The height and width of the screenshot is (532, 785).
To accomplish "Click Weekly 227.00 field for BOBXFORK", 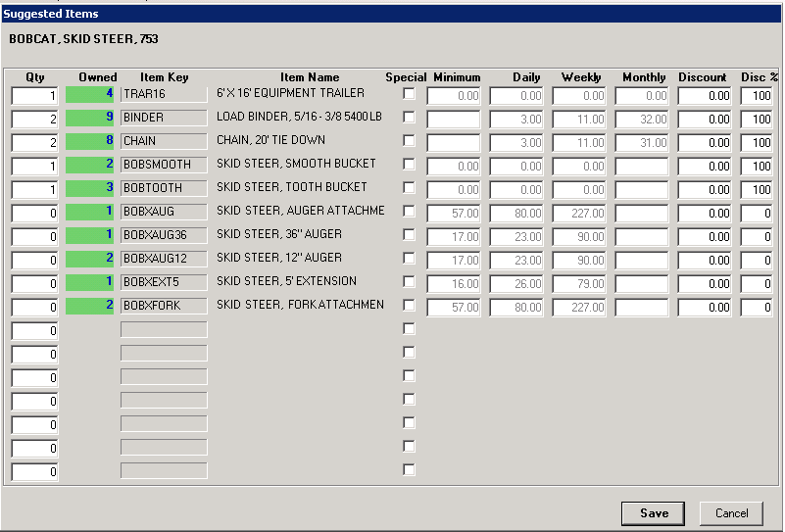I will [x=579, y=308].
